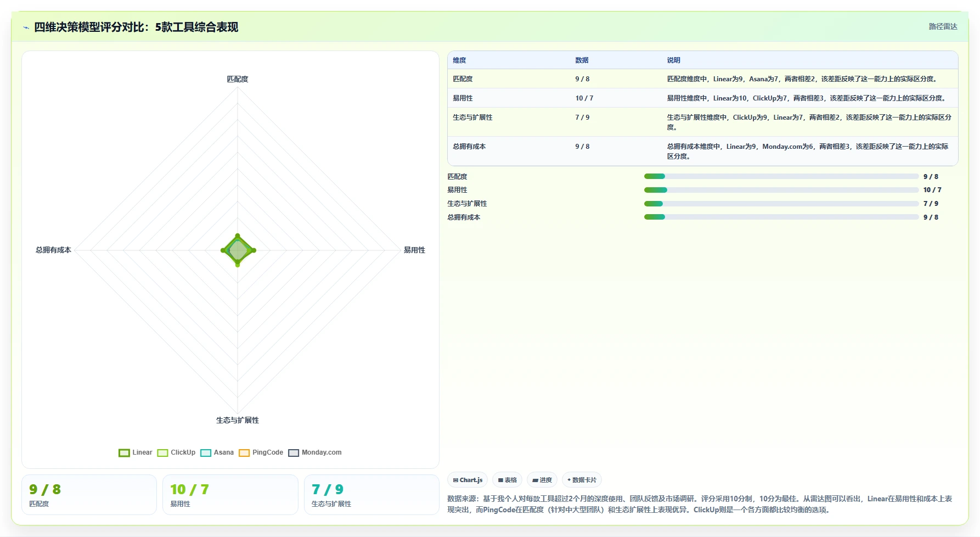Select the 表格 chip
980x537 pixels.
508,480
